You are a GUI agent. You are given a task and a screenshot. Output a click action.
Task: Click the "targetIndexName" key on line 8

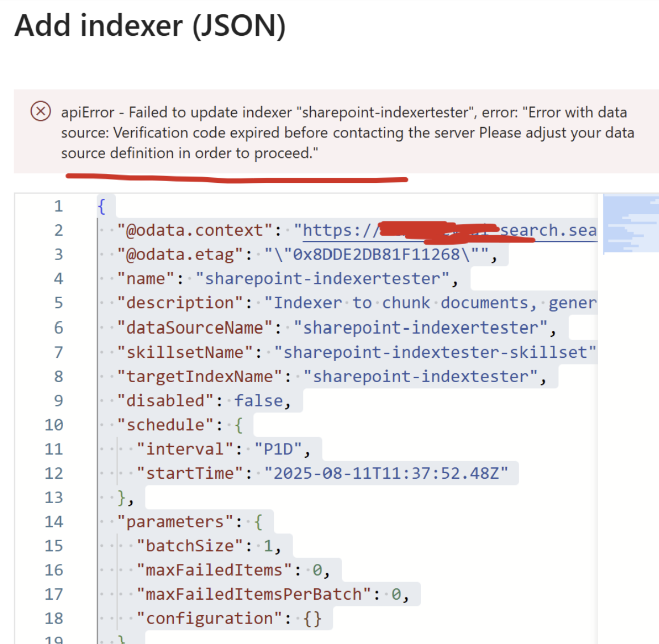(199, 377)
